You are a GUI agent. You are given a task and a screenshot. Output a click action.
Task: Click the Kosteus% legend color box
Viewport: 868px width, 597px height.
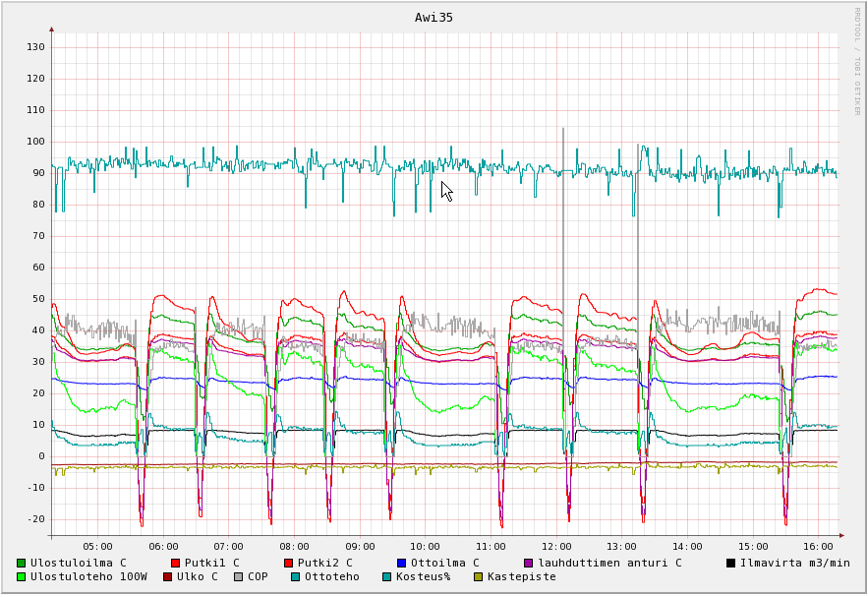click(386, 576)
